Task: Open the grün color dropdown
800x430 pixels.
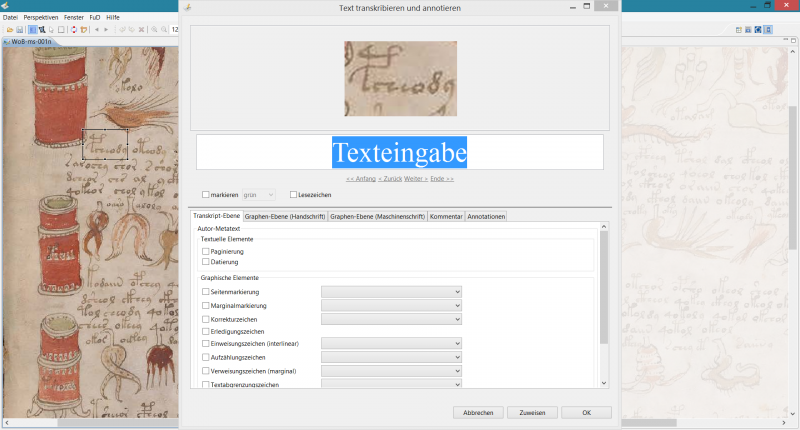Action: coord(259,195)
